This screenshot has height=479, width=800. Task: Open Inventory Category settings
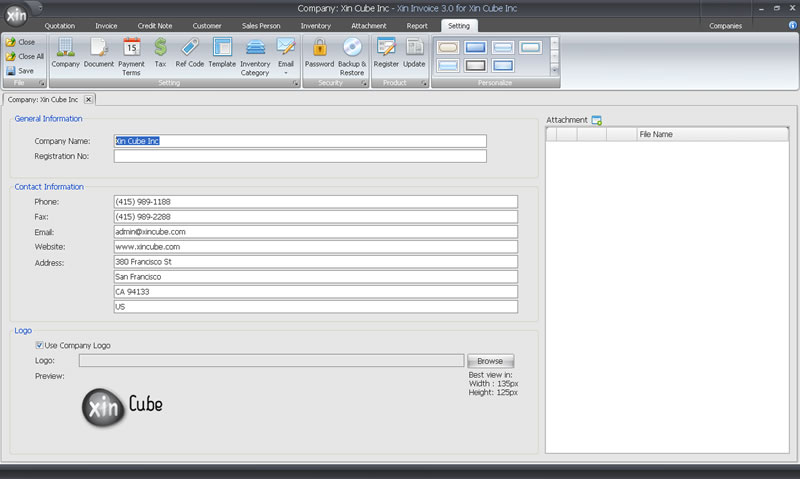(x=255, y=57)
